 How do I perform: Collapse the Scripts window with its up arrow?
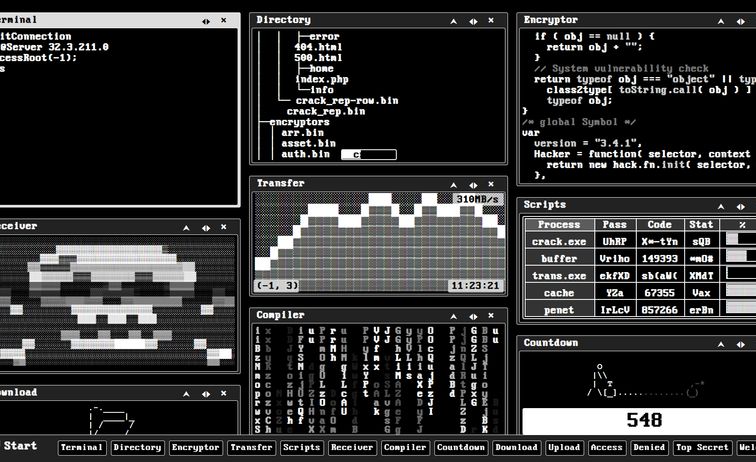721,205
